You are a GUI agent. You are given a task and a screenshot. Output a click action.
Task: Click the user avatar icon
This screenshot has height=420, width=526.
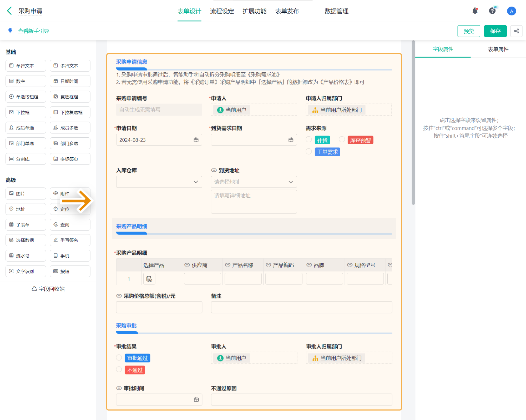coord(511,11)
